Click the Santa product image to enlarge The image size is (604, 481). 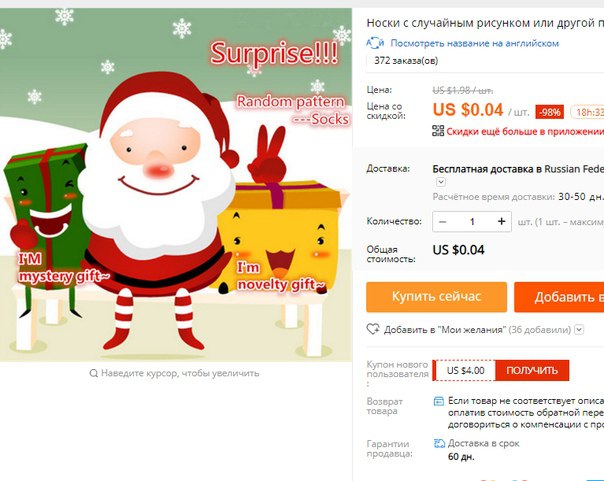click(x=176, y=185)
